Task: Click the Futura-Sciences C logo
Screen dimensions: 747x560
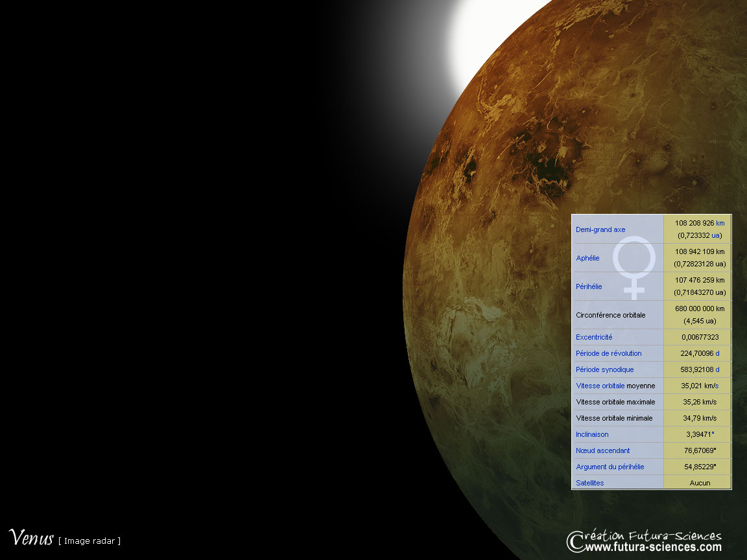Action: tap(573, 542)
